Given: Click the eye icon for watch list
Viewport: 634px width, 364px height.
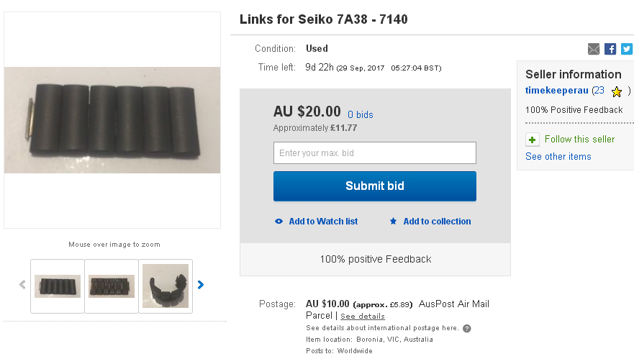Looking at the screenshot, I should [279, 222].
